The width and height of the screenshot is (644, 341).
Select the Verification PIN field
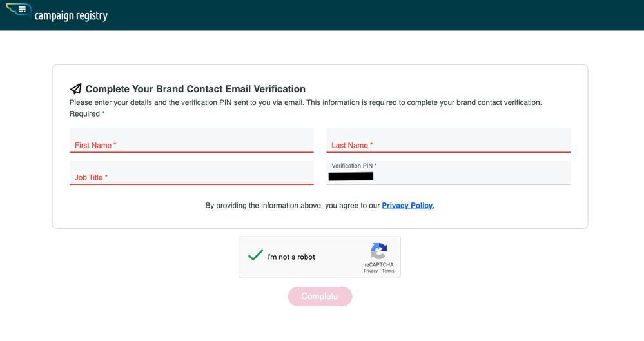[449, 173]
